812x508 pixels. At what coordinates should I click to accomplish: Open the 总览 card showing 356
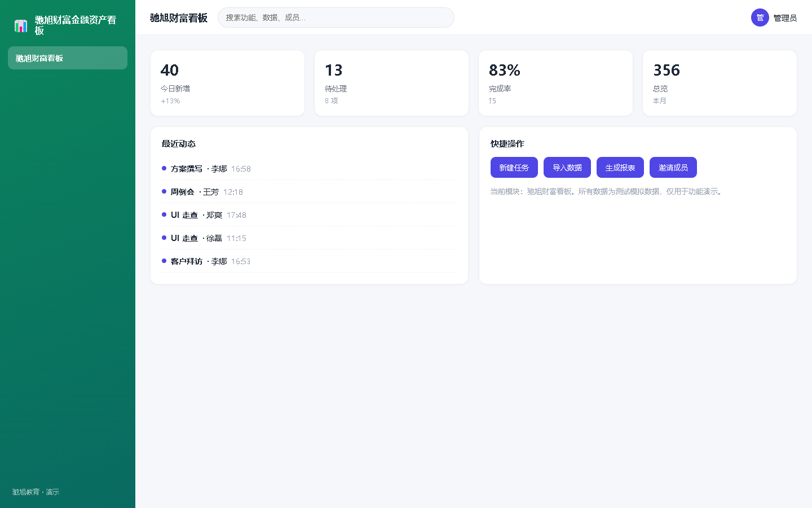[720, 83]
